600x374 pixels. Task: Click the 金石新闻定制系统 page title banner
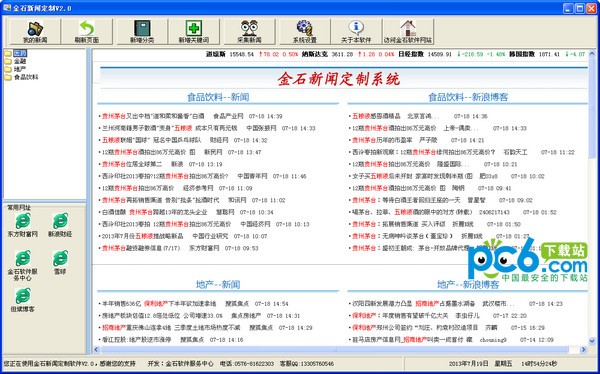339,78
